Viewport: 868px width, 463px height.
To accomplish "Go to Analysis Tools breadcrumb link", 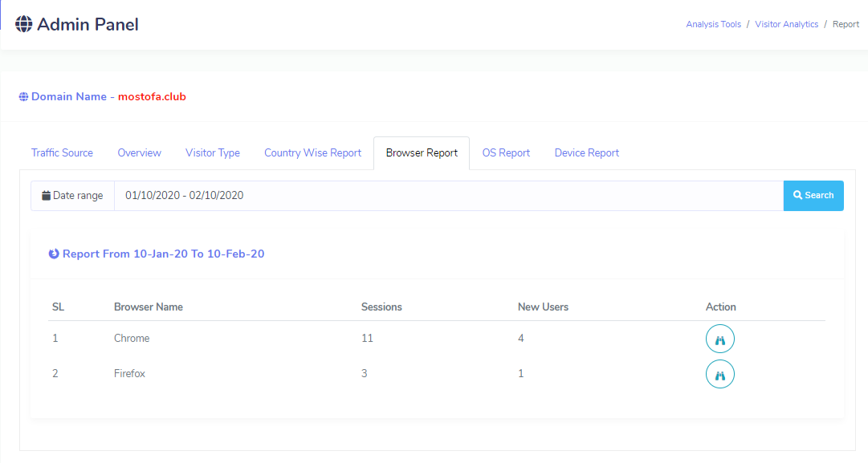I will (713, 25).
